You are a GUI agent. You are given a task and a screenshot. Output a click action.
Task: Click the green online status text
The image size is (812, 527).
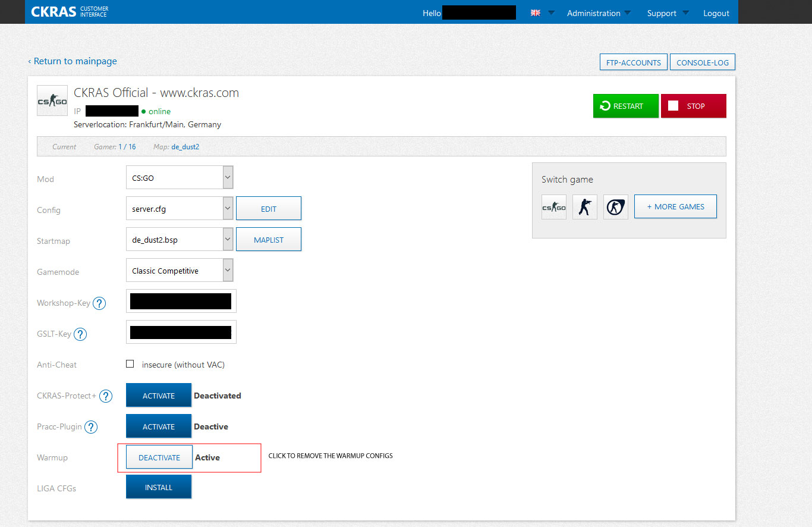[159, 111]
